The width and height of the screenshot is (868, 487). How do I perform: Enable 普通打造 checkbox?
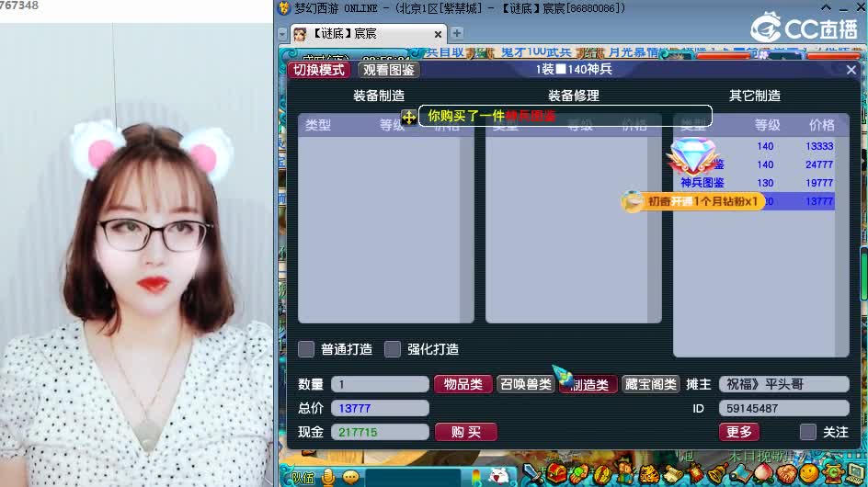306,349
